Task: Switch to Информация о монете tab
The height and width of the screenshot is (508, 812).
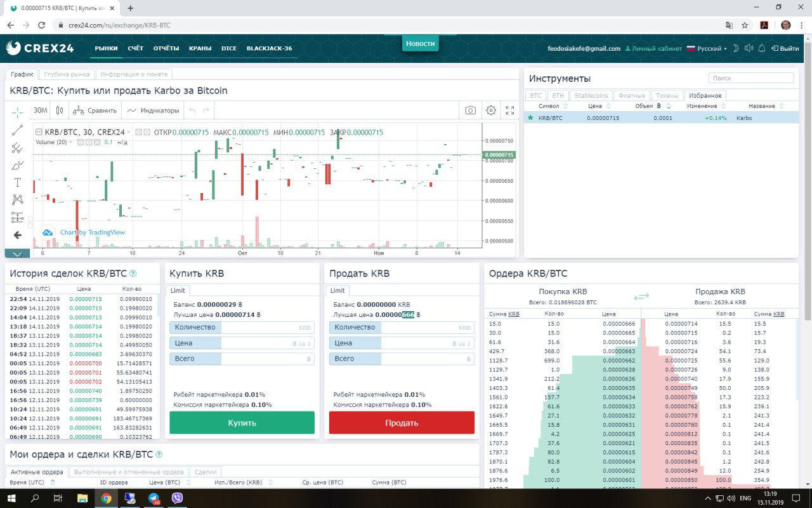Action: click(134, 74)
